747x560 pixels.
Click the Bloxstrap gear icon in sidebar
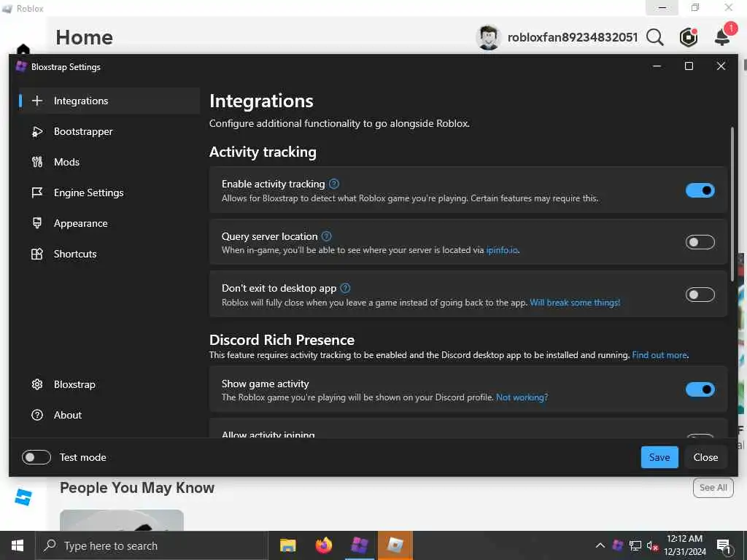tap(37, 384)
